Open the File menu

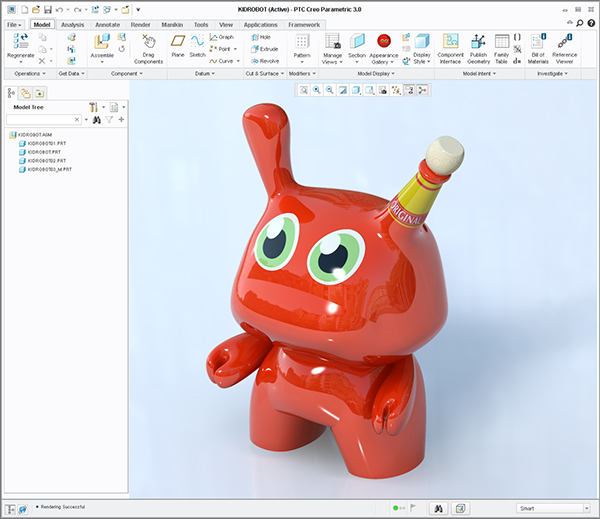tap(14, 25)
